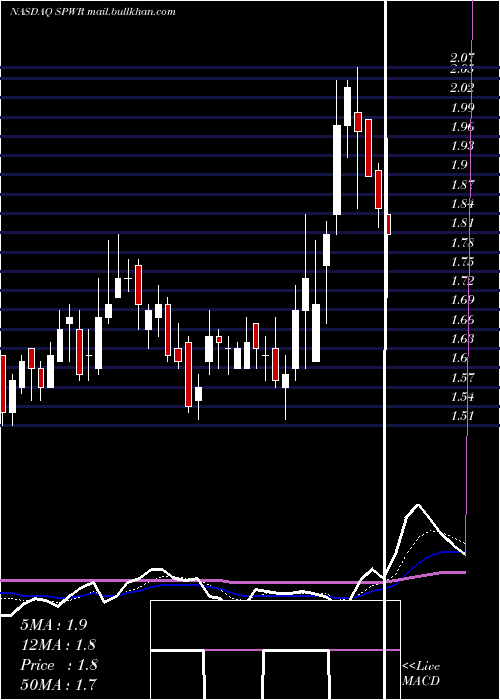This screenshot has height=700, width=500.
Task: Click the <<Live MACD label
Action: point(421,674)
